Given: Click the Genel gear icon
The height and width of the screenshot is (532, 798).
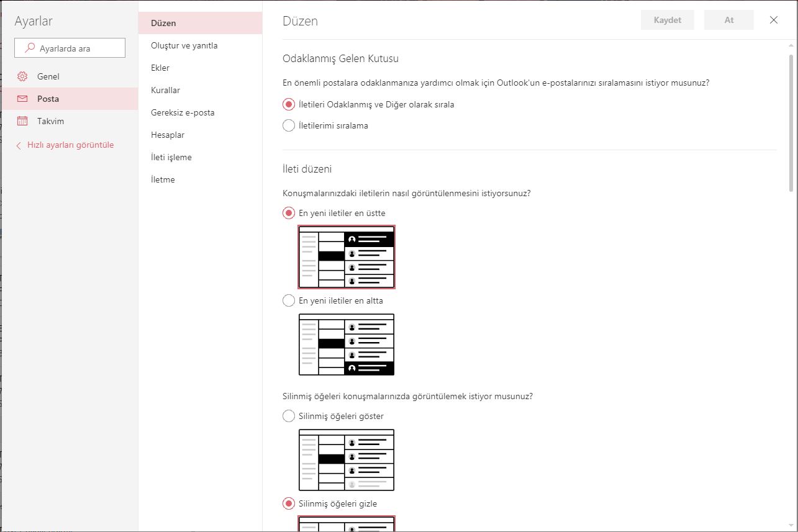Looking at the screenshot, I should (22, 76).
